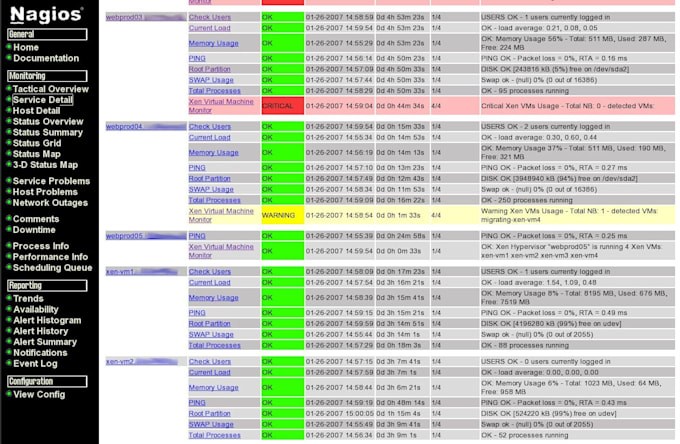Click the yellow WARNING status cell

point(283,215)
